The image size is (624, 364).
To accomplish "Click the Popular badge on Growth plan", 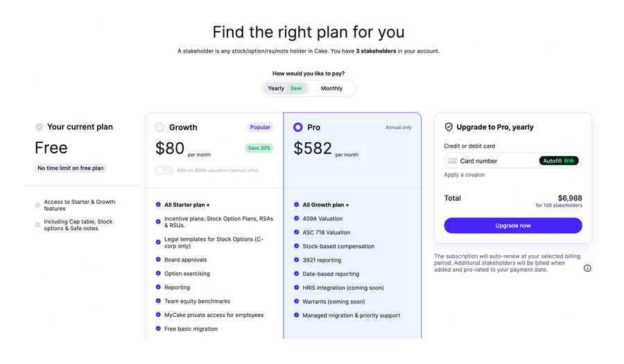I will point(260,128).
